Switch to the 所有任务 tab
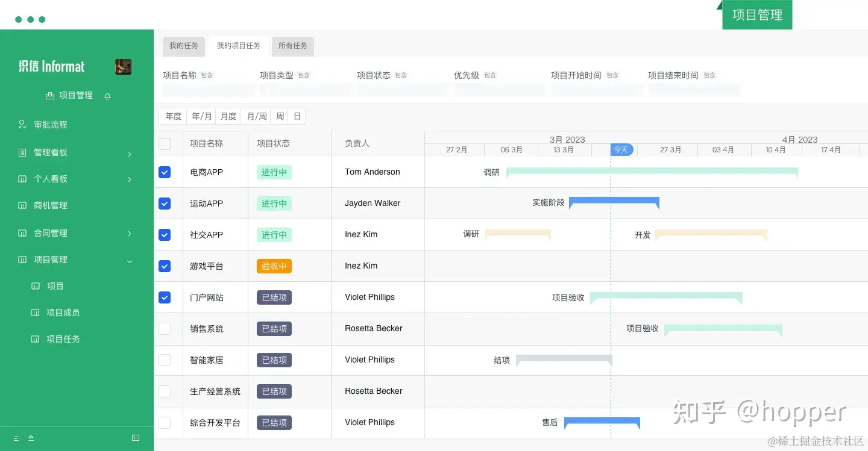This screenshot has height=451, width=868. click(x=293, y=46)
